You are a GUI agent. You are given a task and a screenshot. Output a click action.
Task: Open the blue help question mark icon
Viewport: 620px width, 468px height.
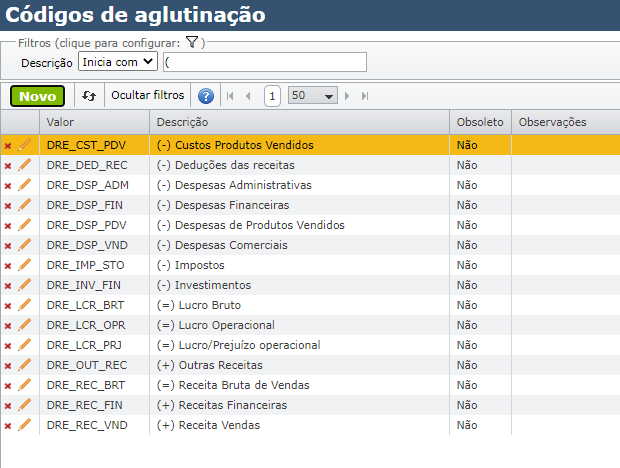tap(206, 96)
